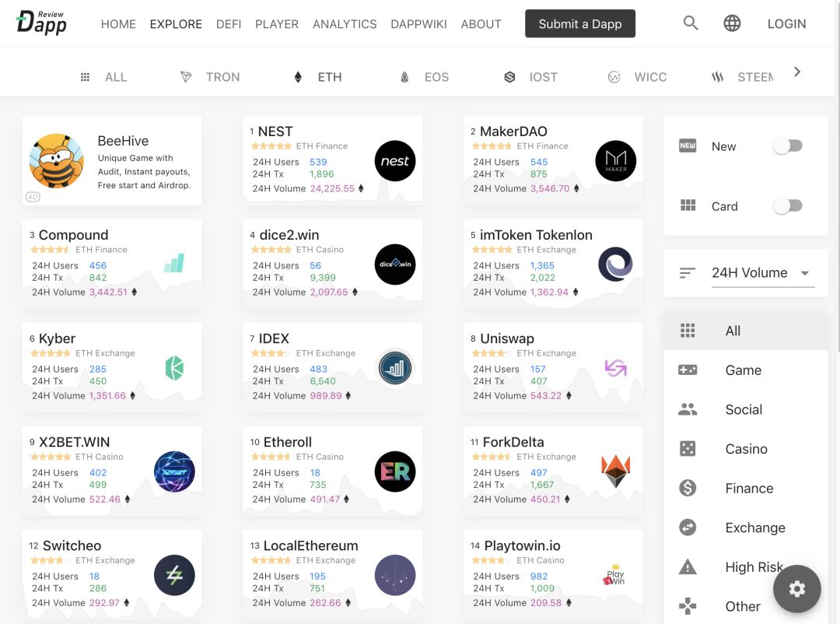Click the Uniswap pink arrows logo
840x624 pixels.
pos(615,368)
